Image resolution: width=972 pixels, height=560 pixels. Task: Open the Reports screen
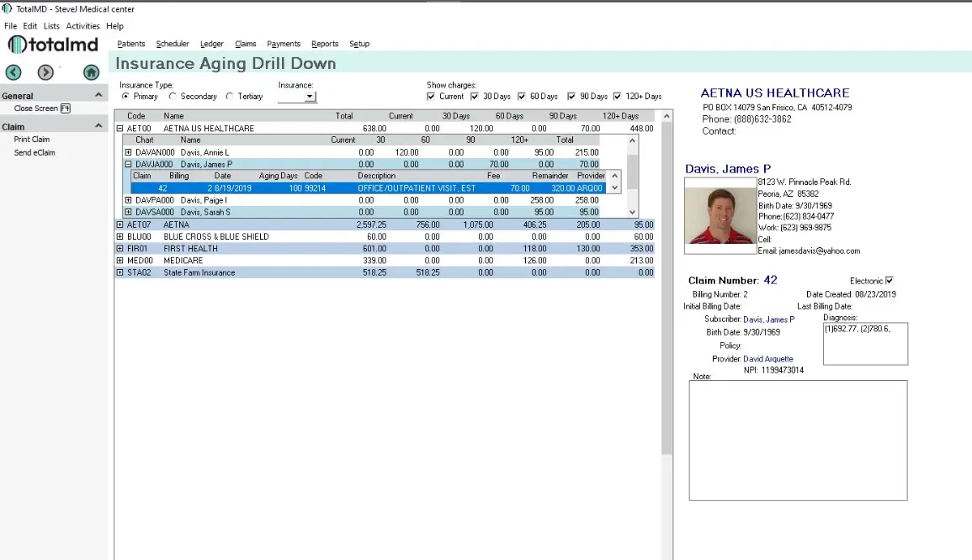[325, 43]
